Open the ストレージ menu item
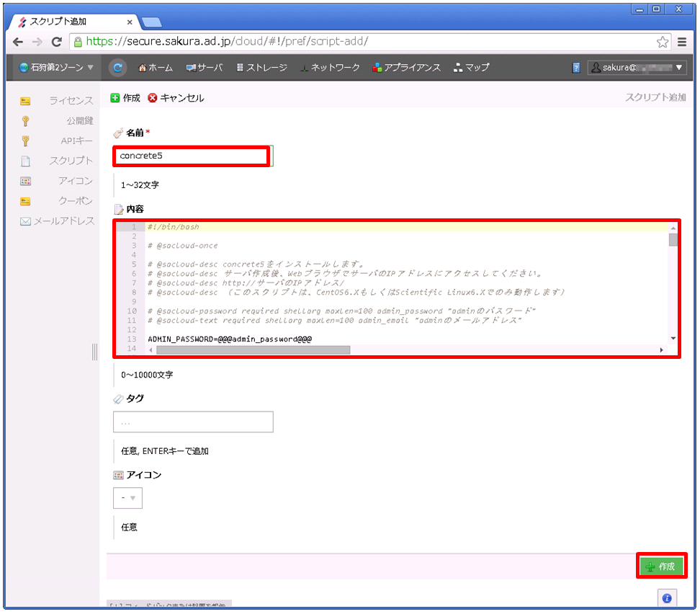This screenshot has width=700, height=614. tap(261, 68)
